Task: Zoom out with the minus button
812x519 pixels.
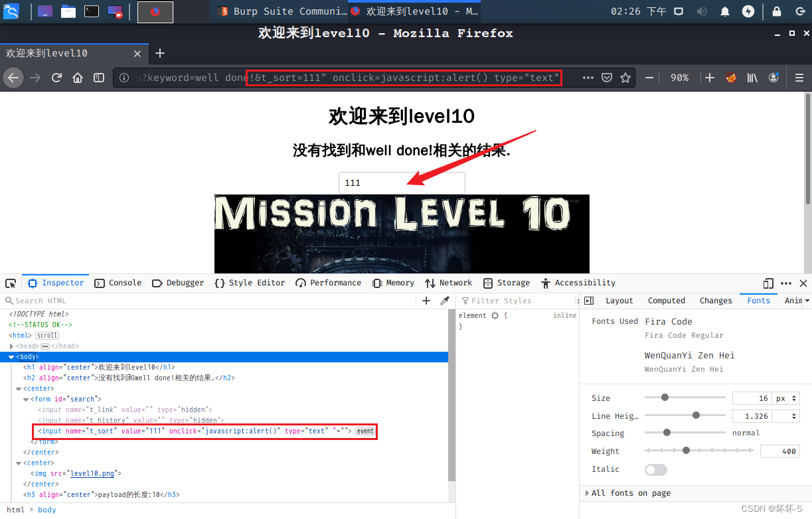Action: (649, 78)
